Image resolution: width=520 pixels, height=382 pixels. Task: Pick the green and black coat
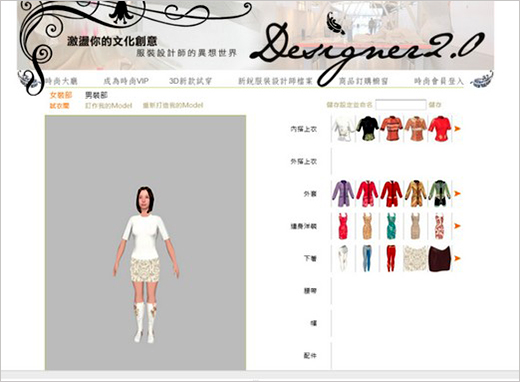tap(440, 194)
